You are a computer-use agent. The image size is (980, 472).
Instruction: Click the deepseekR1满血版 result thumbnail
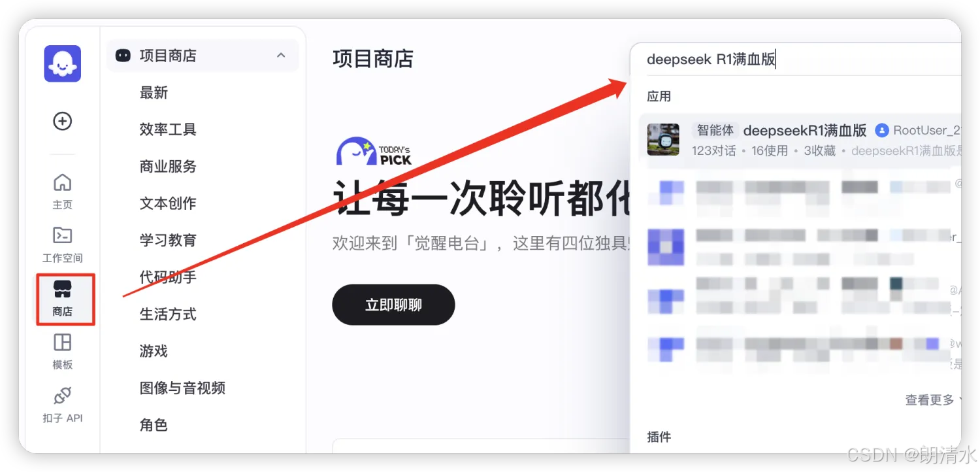(x=663, y=140)
